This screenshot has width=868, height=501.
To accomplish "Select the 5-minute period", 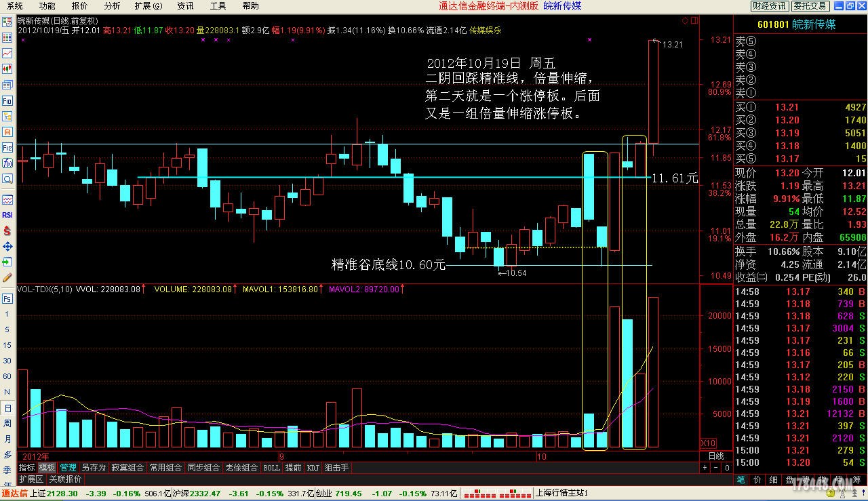I will coord(7,330).
